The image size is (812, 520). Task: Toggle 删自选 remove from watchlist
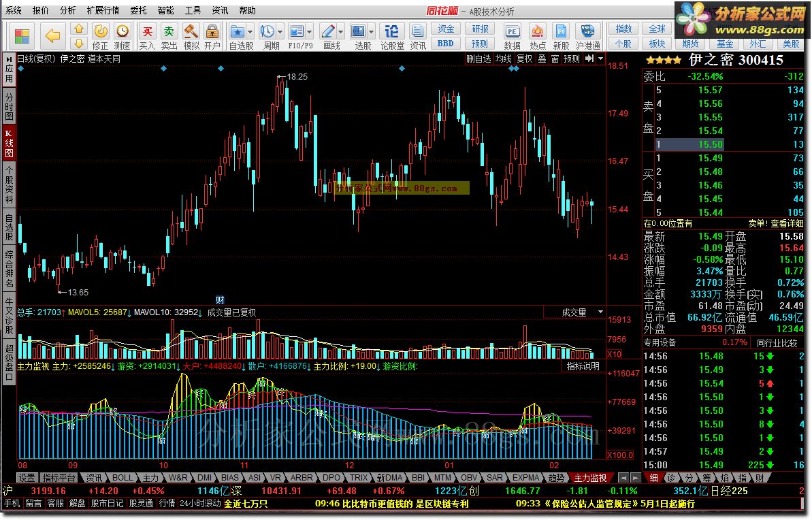(x=478, y=59)
